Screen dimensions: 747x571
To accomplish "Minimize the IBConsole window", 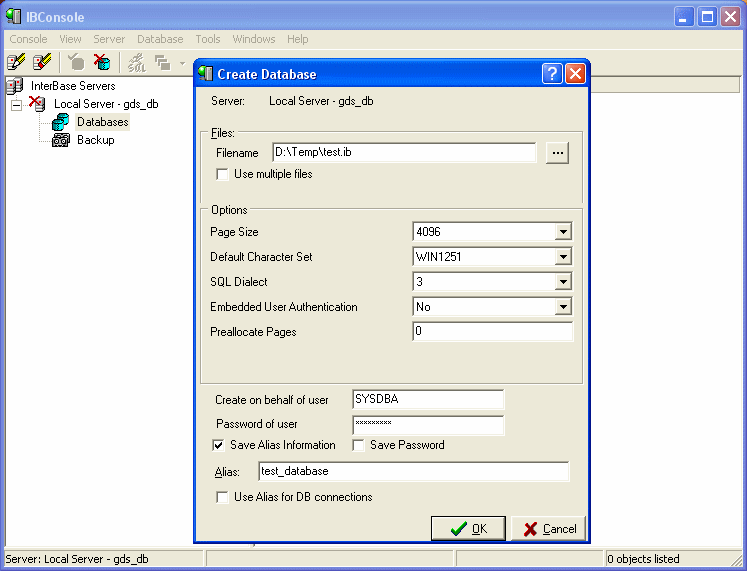I will tap(684, 17).
